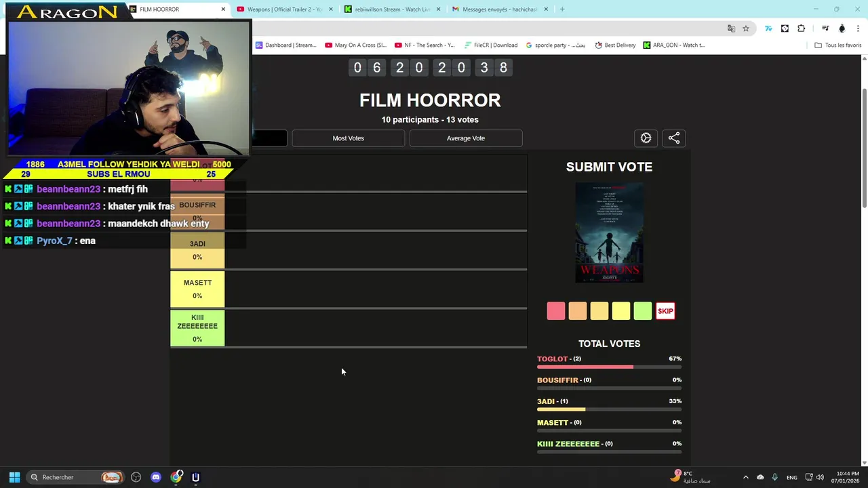
Task: Click the page vertical scrollbar
Action: pyautogui.click(x=864, y=149)
